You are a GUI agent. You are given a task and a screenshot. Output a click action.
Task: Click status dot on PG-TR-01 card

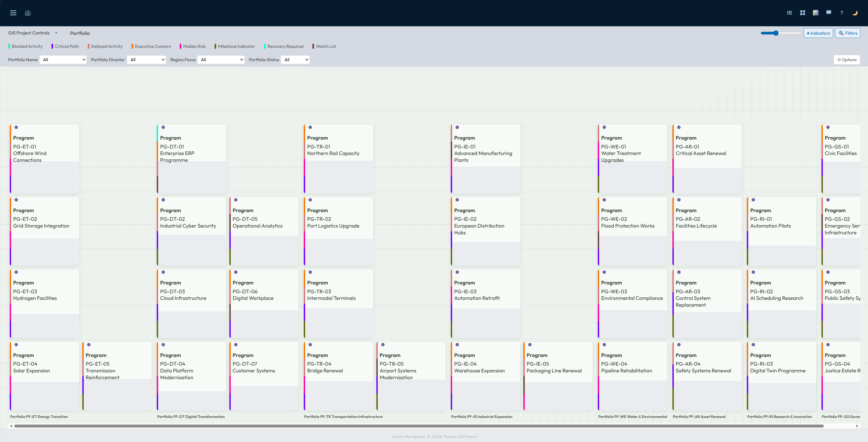310,127
